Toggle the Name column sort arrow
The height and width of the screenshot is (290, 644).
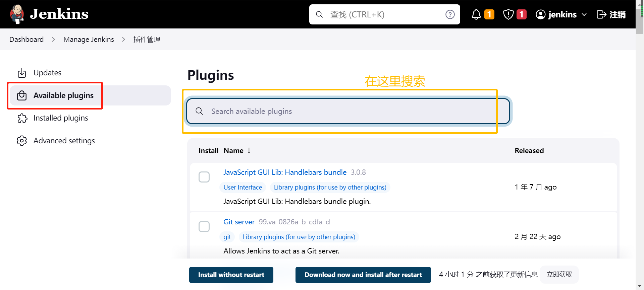tap(249, 151)
